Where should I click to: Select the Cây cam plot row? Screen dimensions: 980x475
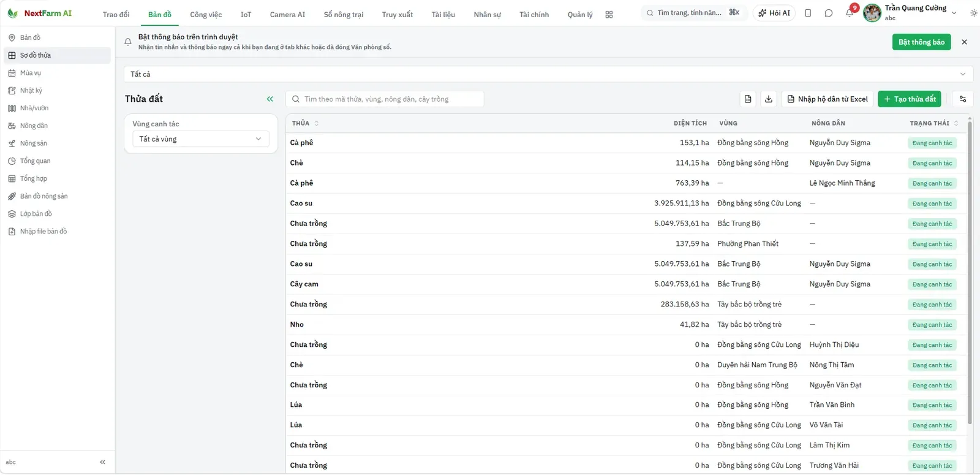click(625, 284)
